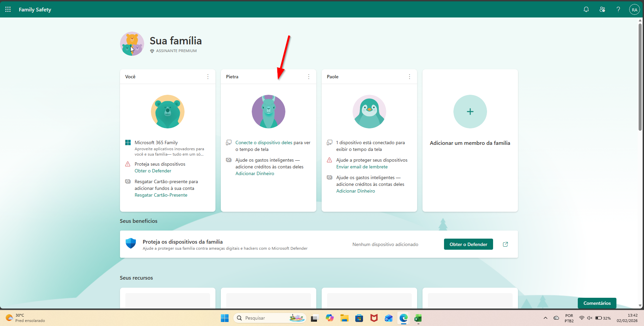Open the more options menu on Pietra card
The image size is (644, 326).
309,77
